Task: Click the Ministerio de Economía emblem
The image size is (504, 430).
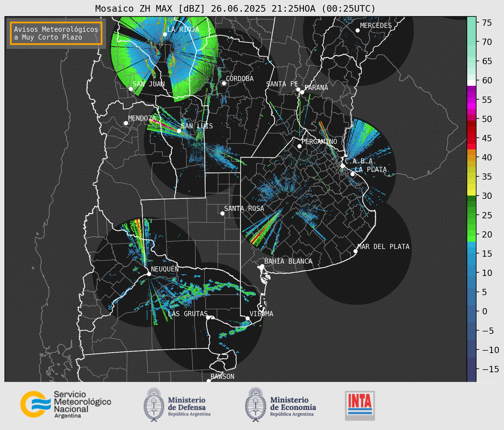Action: 256,405
